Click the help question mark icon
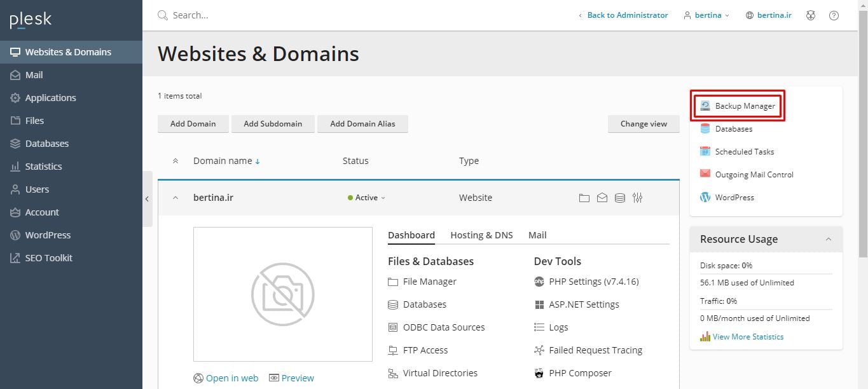The width and height of the screenshot is (868, 389). click(834, 15)
